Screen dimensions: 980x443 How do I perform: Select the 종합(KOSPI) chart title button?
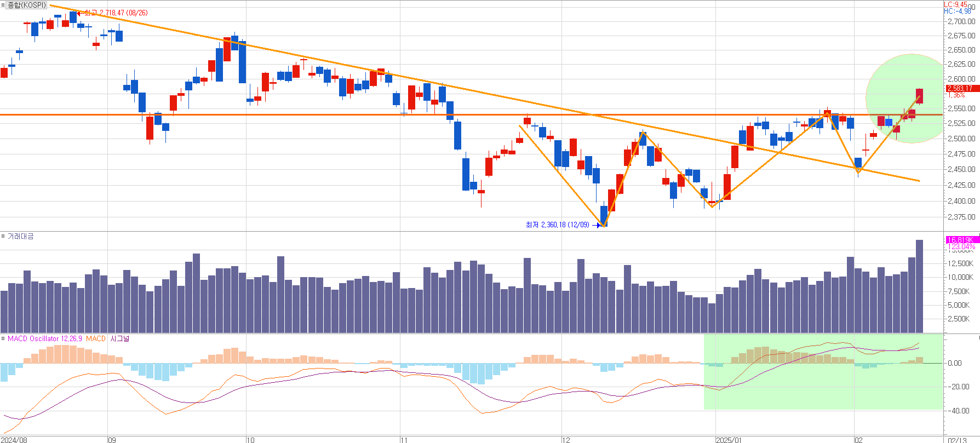tap(26, 5)
